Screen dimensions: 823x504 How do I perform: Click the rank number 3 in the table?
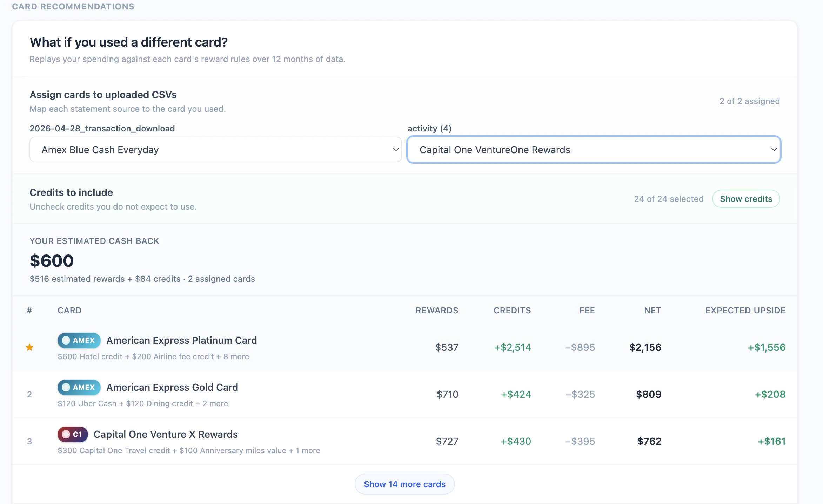click(x=29, y=441)
